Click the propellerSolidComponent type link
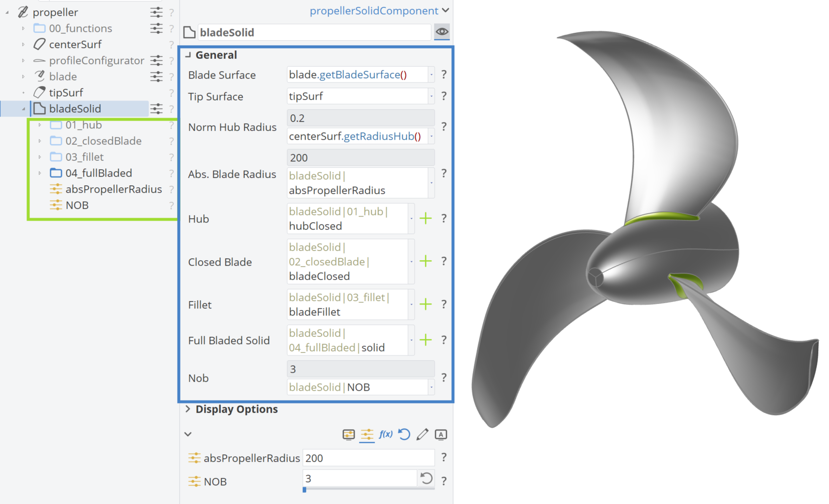Viewport: 829px width, 504px height. 374,10
